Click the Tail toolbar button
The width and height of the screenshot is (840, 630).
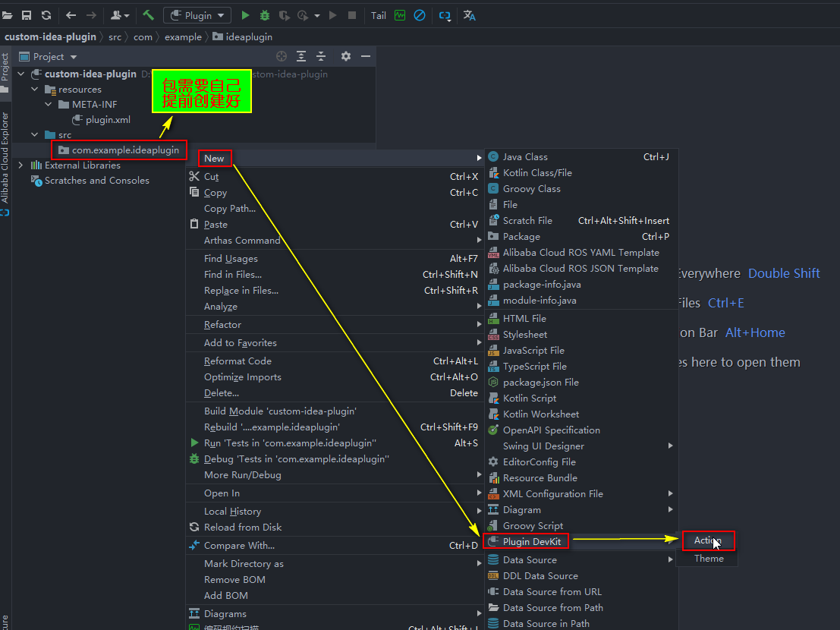tap(378, 15)
